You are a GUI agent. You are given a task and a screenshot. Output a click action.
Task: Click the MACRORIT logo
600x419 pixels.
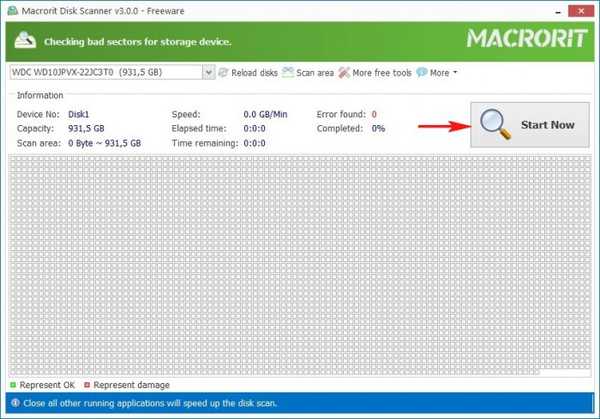527,38
